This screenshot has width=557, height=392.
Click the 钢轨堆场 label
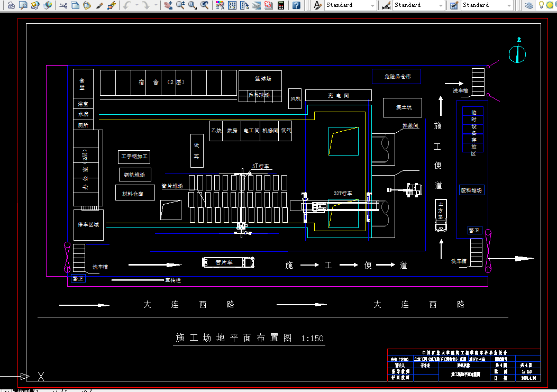[x=134, y=175]
